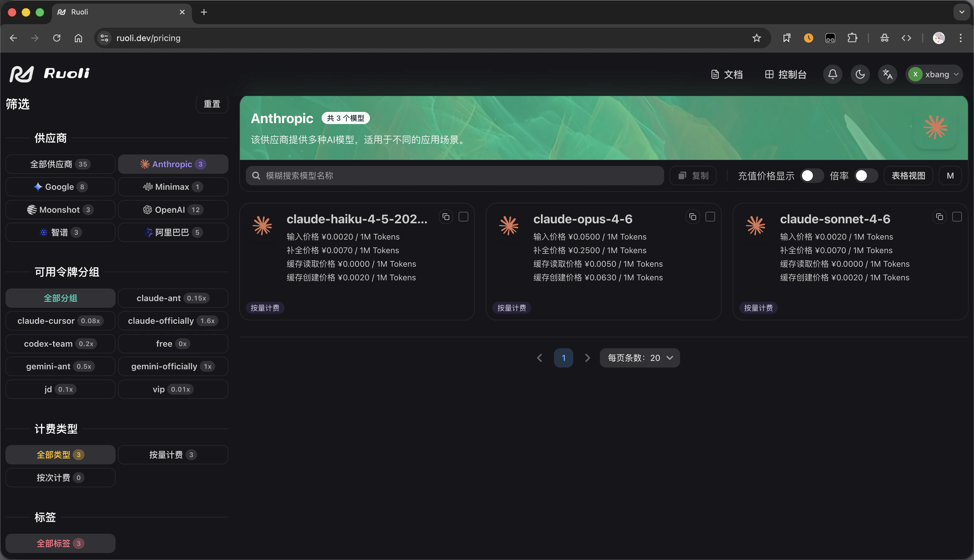Select the 全部供应商 filter
The width and height of the screenshot is (974, 560).
pyautogui.click(x=60, y=164)
